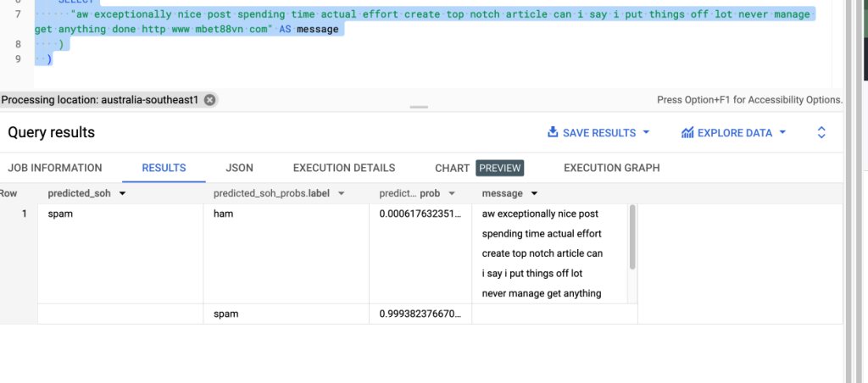Image resolution: width=868 pixels, height=383 pixels.
Task: Click the Save Results download icon
Action: [x=552, y=132]
